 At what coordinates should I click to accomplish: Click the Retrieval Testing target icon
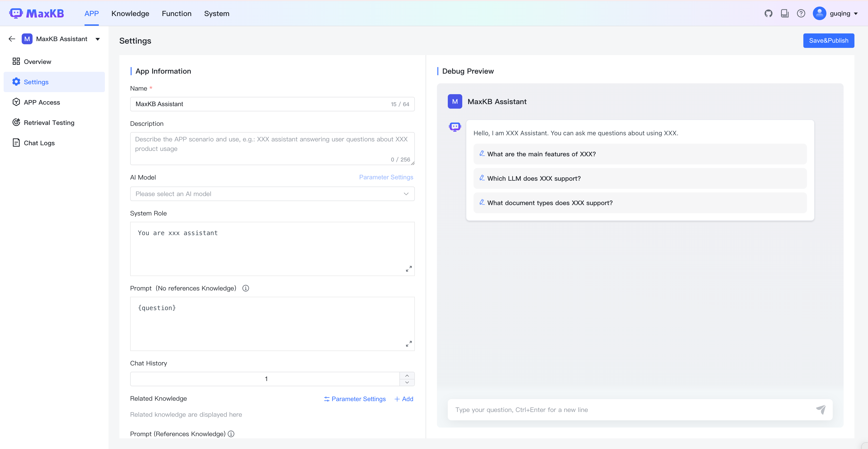pos(16,122)
